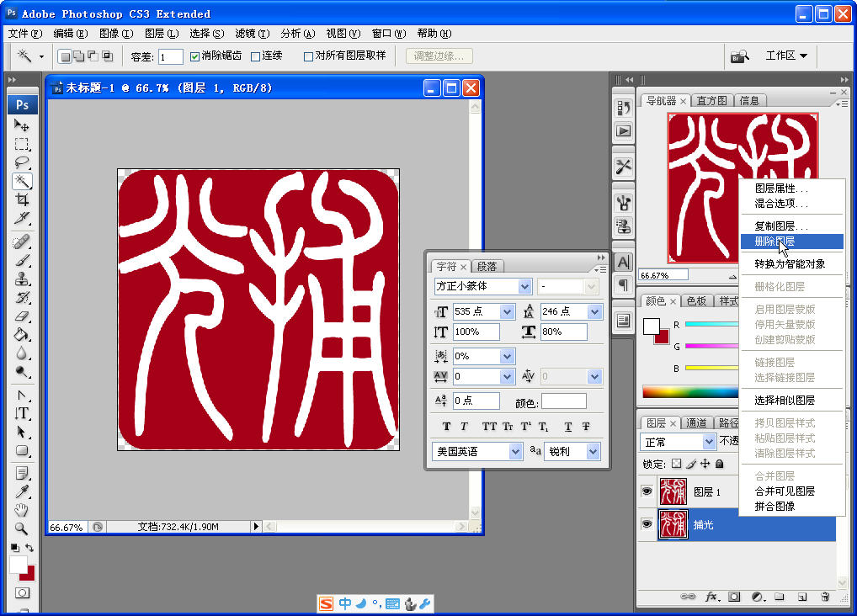Click 合并可见图层 in the menu
This screenshot has height=616, width=857.
click(x=785, y=491)
